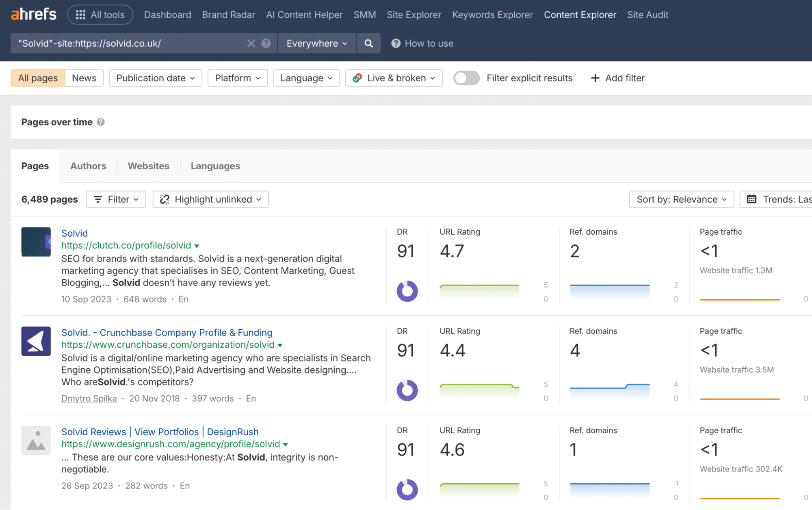Click the Pages over time help icon
The width and height of the screenshot is (812, 510).
(101, 122)
